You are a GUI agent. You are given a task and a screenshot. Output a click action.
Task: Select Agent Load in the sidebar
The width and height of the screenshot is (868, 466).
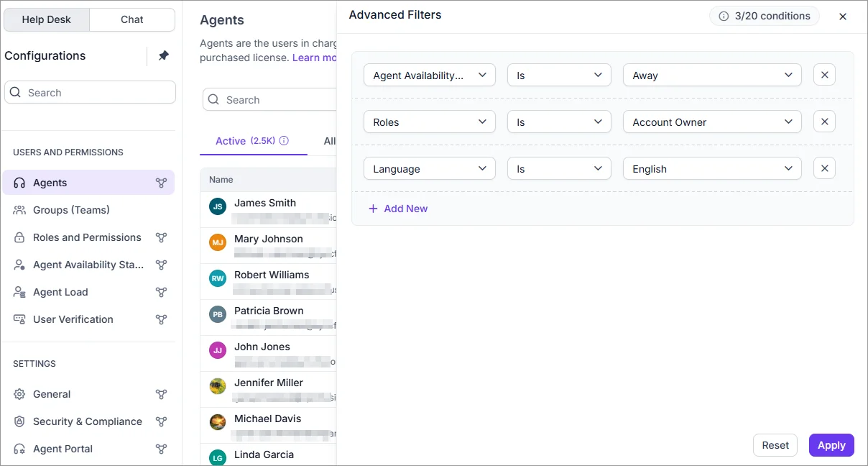click(x=60, y=291)
